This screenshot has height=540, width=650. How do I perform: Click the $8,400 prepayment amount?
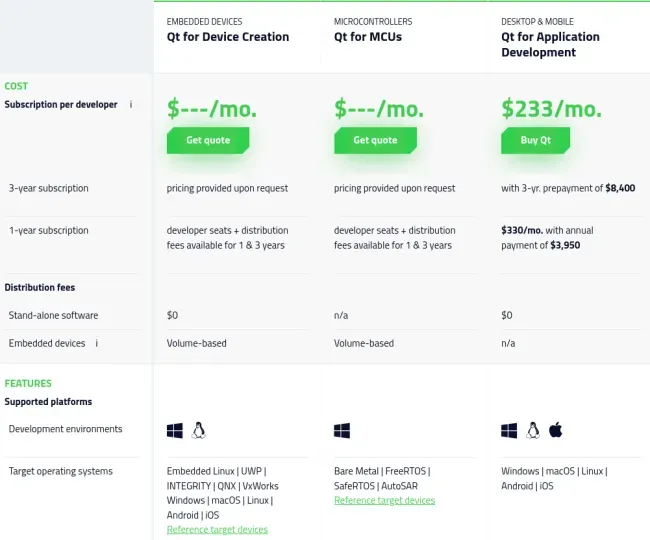click(620, 188)
